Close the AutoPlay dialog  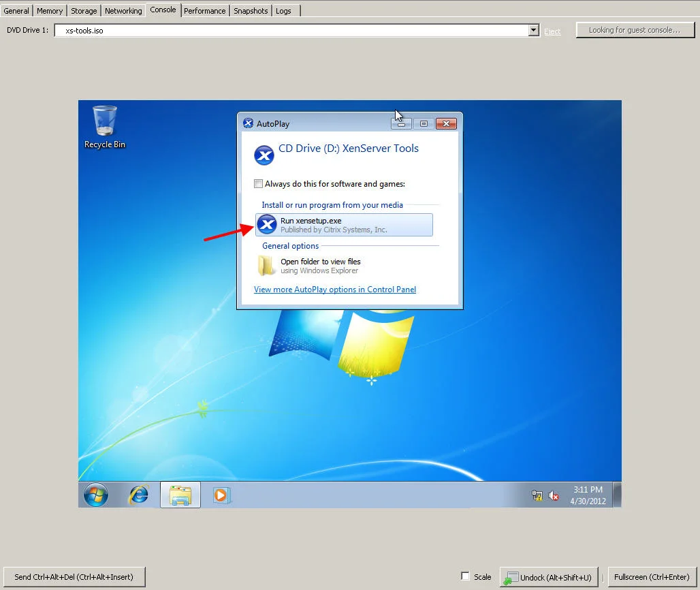click(x=446, y=124)
